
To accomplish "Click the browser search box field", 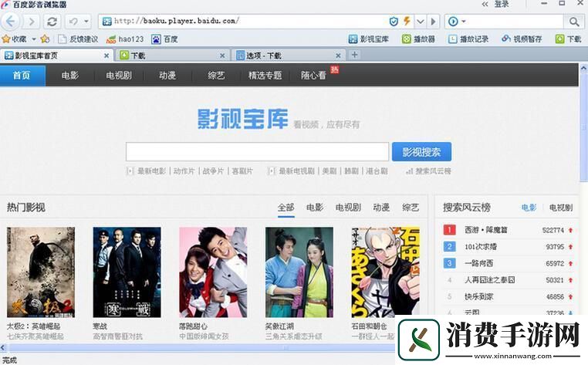I will click(515, 22).
